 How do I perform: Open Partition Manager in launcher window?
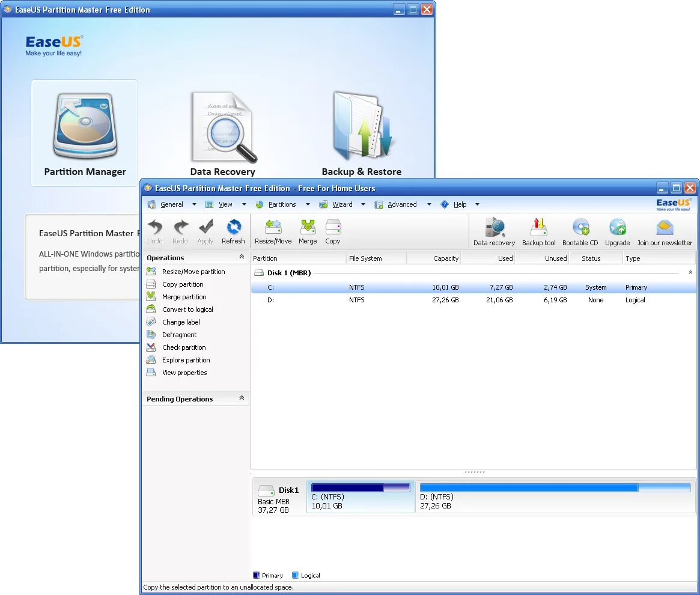pos(84,133)
